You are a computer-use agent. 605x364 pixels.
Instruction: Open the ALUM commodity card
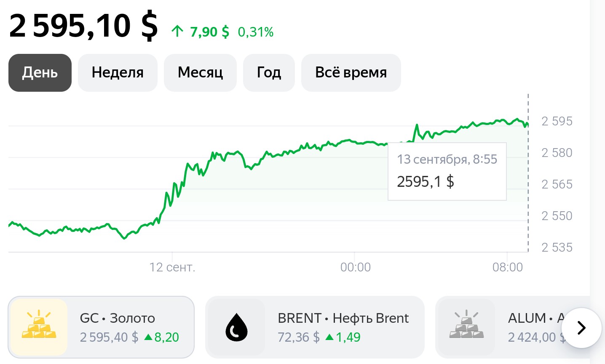point(513,327)
